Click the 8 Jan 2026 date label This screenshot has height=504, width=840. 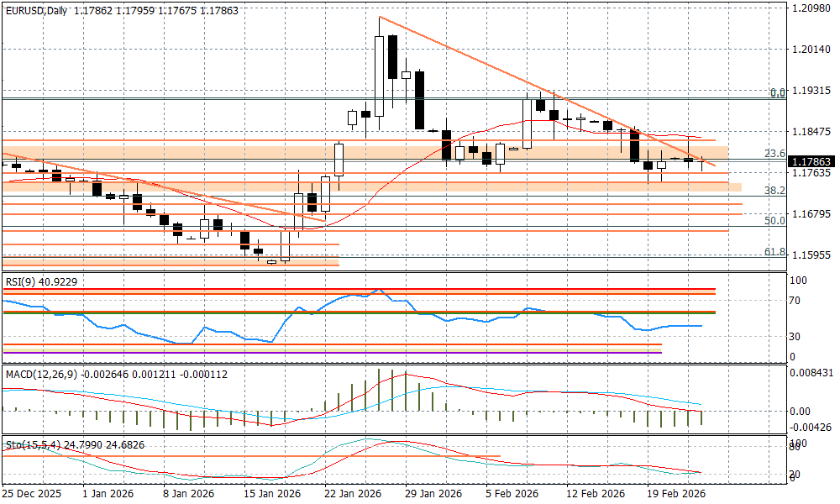click(189, 494)
